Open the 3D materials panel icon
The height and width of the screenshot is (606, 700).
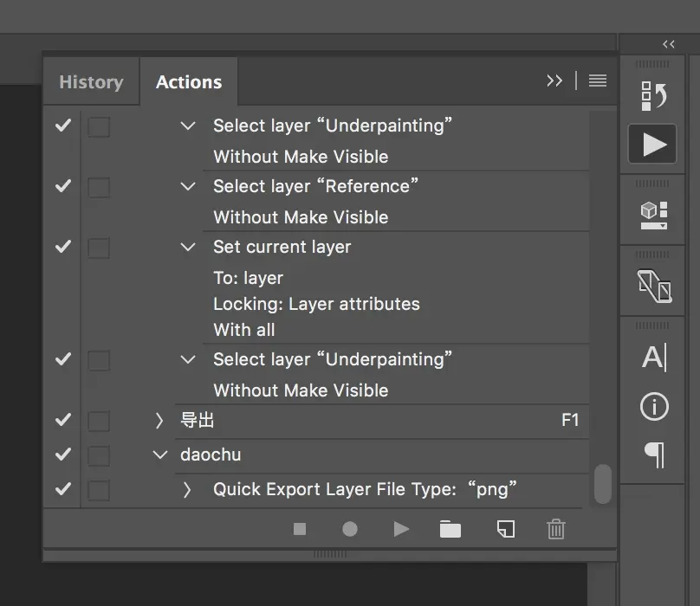pos(653,214)
